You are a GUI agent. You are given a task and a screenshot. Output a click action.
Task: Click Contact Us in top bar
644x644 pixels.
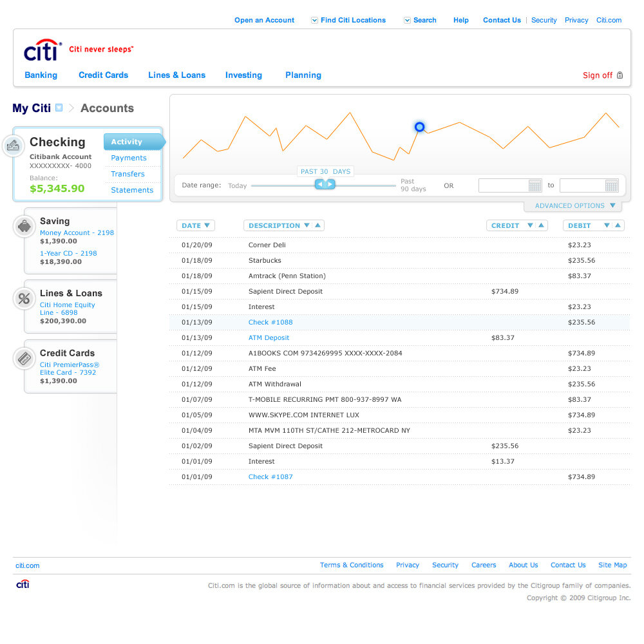(x=502, y=20)
